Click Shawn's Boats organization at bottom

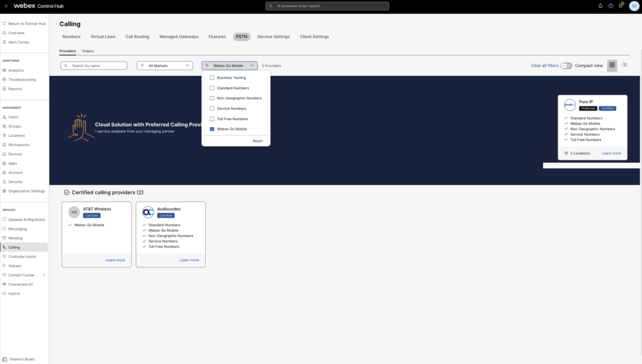tap(19, 359)
